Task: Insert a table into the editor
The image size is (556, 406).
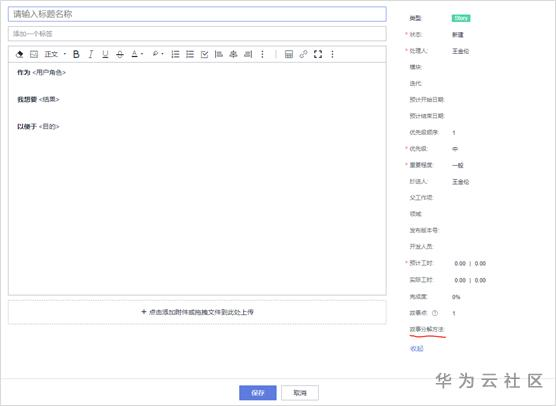Action: 289,54
